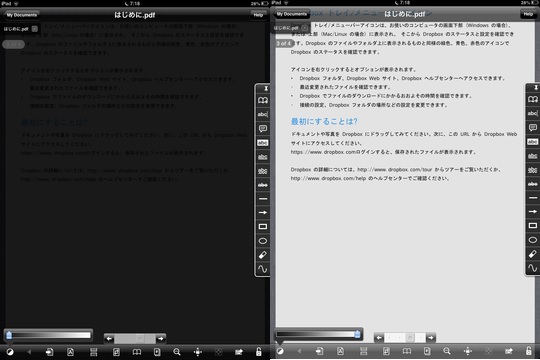Select the rectangle tool on the dark screen
This screenshot has height=360, width=540.
[263, 227]
